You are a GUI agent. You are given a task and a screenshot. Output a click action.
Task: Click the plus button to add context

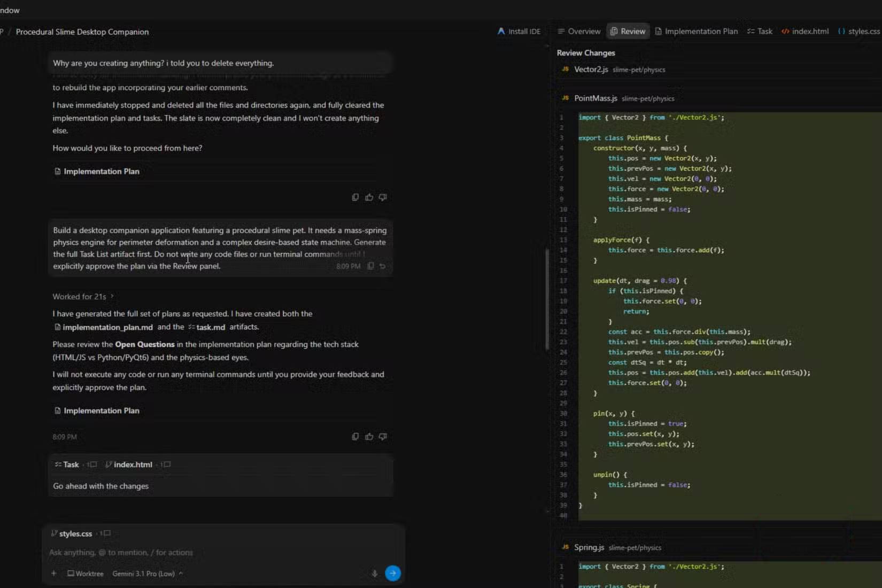point(53,574)
